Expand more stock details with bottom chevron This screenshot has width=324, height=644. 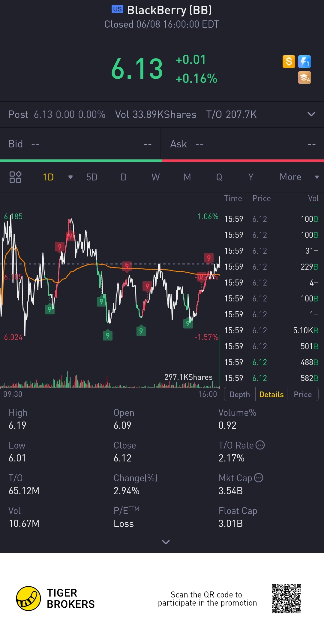pyautogui.click(x=166, y=542)
